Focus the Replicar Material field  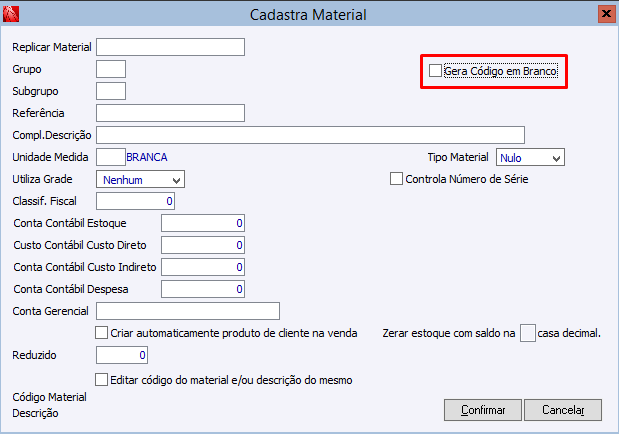[x=171, y=47]
